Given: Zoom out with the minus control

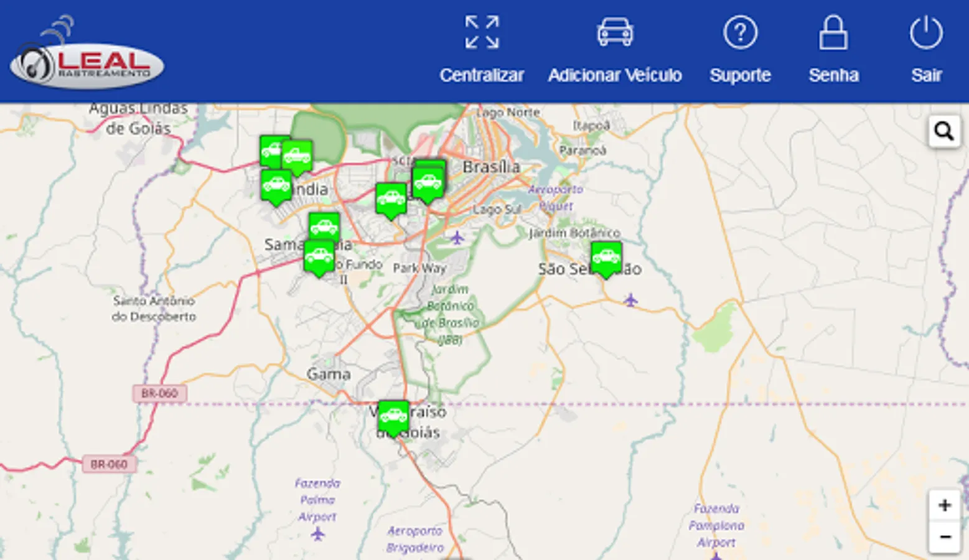Looking at the screenshot, I should click(x=945, y=536).
